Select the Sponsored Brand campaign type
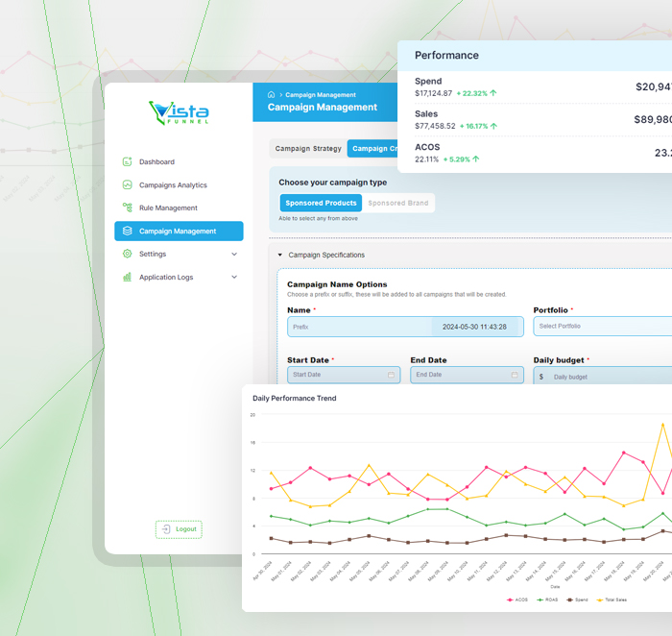The height and width of the screenshot is (636, 672). click(398, 203)
